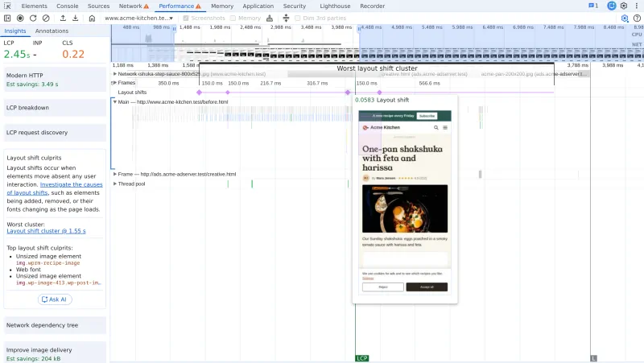Expand the Modern HTTP insight
This screenshot has height=363, width=644.
(55, 80)
